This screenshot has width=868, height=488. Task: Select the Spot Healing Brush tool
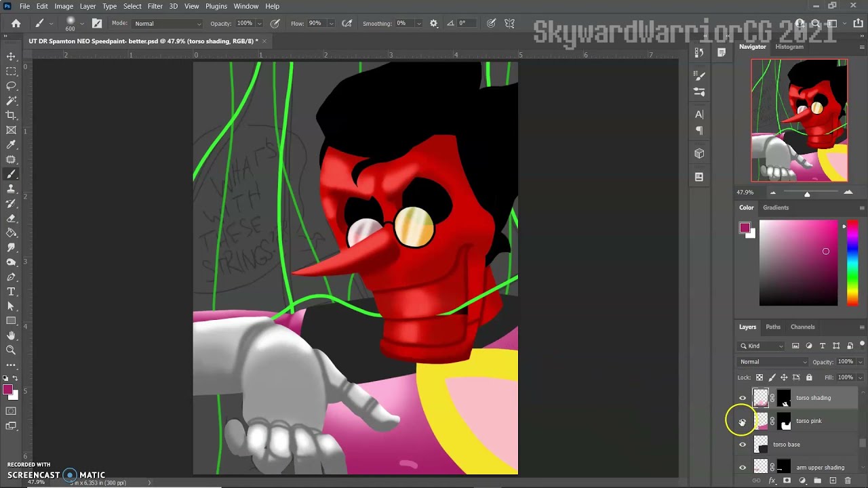pyautogui.click(x=11, y=160)
